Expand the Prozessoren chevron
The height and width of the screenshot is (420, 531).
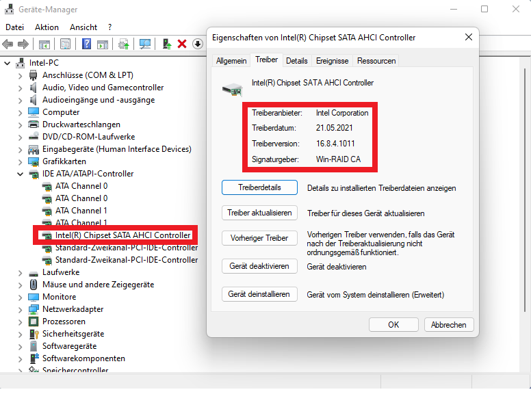pyautogui.click(x=20, y=321)
